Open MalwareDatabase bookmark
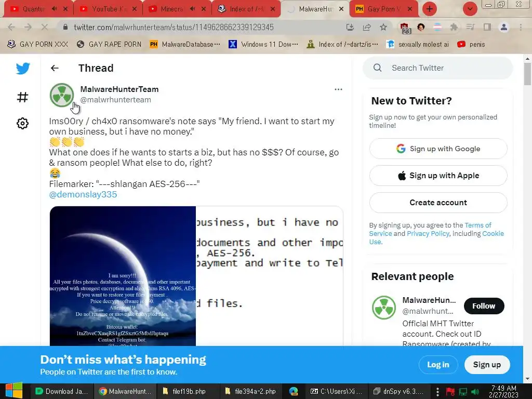The height and width of the screenshot is (399, 532). click(185, 44)
